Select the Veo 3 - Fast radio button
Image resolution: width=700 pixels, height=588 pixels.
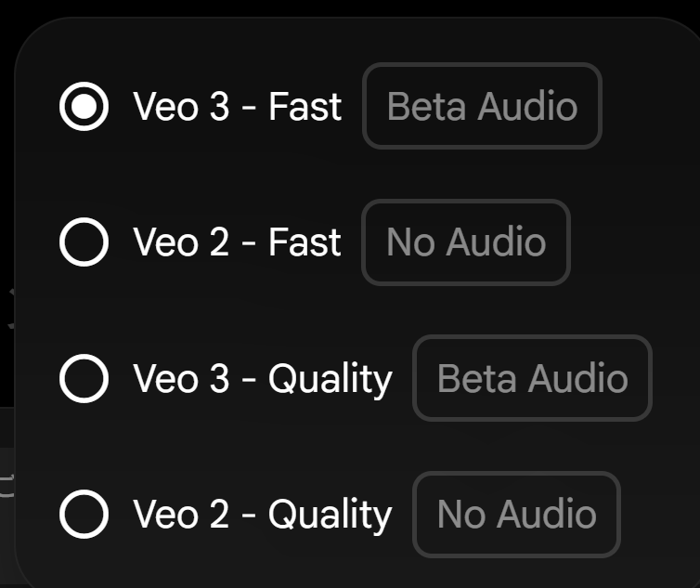pos(84,107)
